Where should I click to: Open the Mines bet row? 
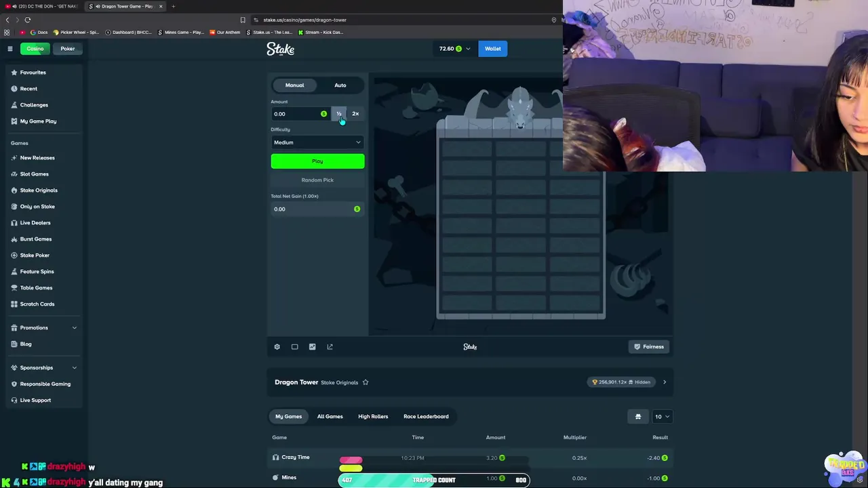(x=470, y=479)
